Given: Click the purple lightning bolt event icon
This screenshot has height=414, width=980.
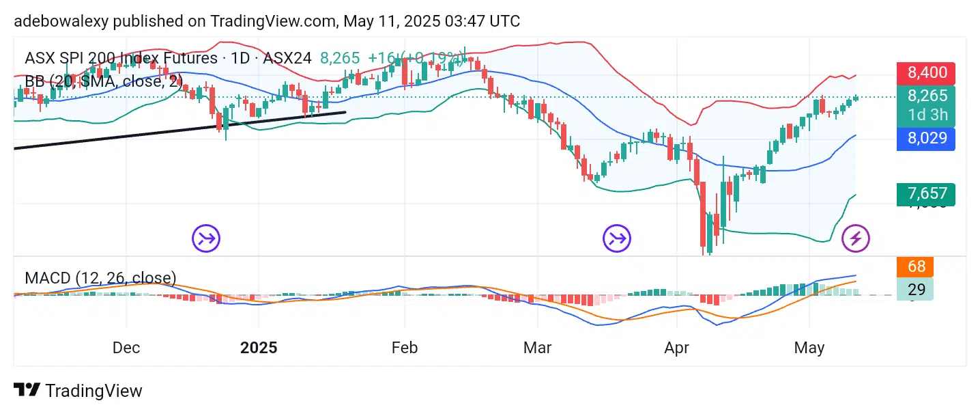Looking at the screenshot, I should (x=856, y=238).
